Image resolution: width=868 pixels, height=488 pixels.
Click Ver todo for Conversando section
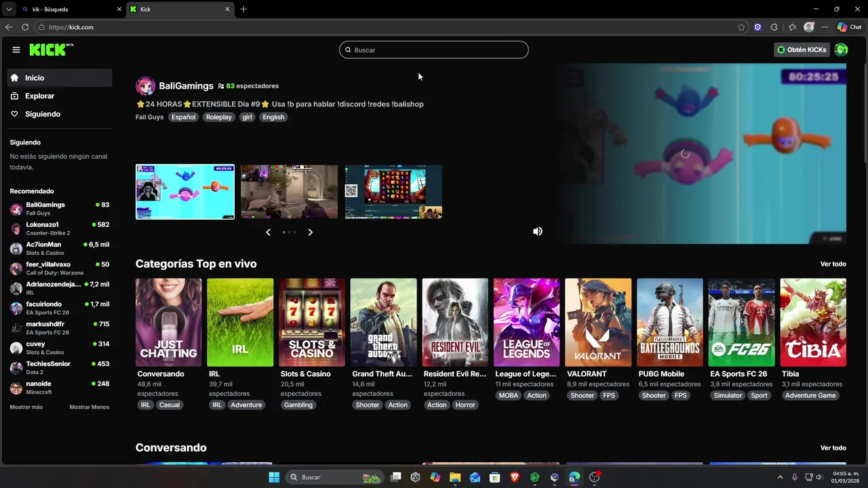pos(833,448)
